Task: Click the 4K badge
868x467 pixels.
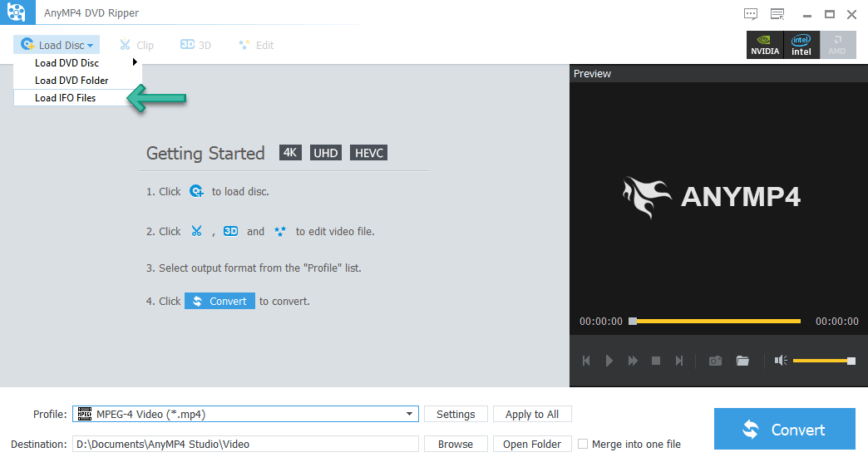Action: (291, 153)
